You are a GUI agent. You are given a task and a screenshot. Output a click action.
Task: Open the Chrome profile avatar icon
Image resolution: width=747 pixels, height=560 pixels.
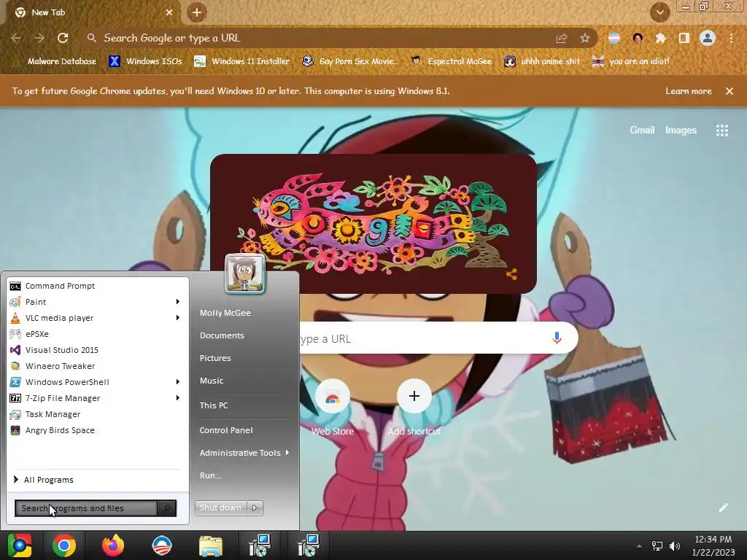tap(708, 38)
